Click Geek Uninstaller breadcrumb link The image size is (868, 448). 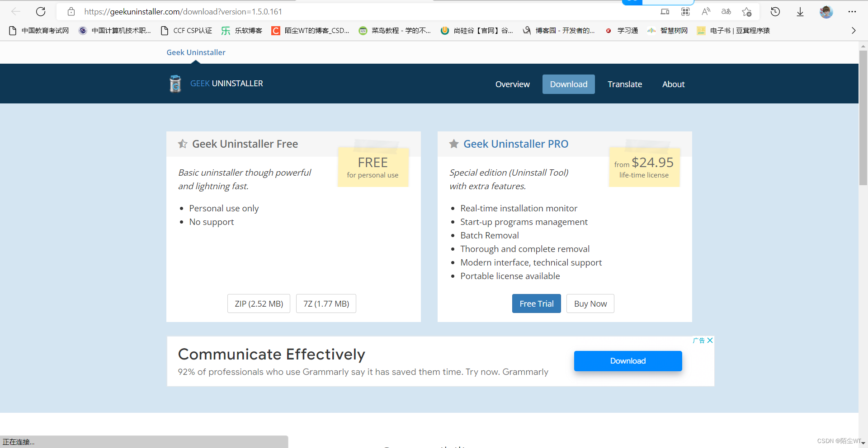[196, 52]
